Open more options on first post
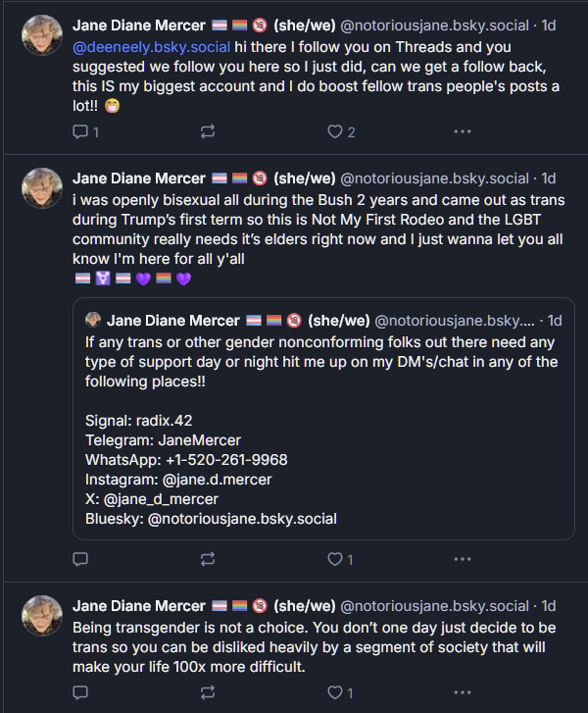The image size is (588, 713). pyautogui.click(x=462, y=131)
